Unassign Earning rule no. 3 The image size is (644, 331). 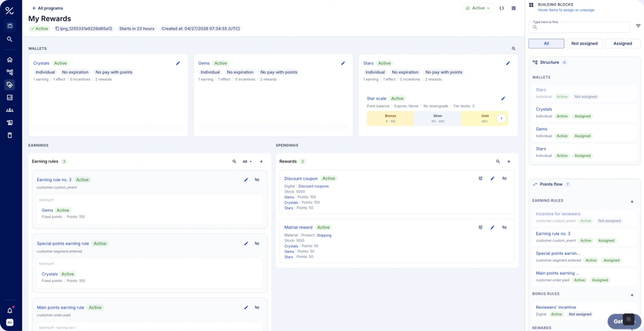pyautogui.click(x=257, y=179)
